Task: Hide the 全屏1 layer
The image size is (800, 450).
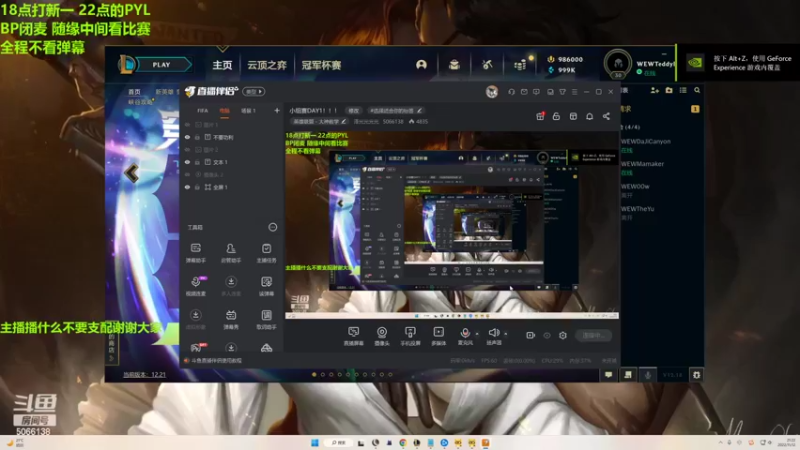Action: 187,187
